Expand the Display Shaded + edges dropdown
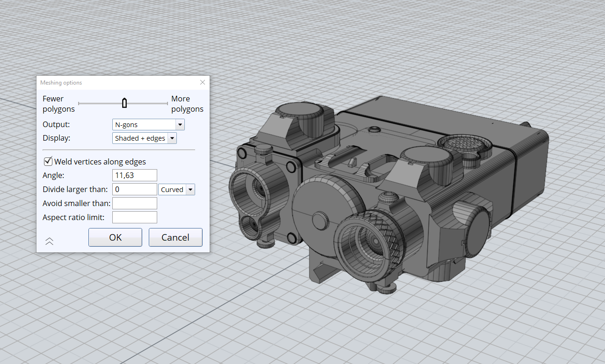The width and height of the screenshot is (605, 364). [172, 138]
